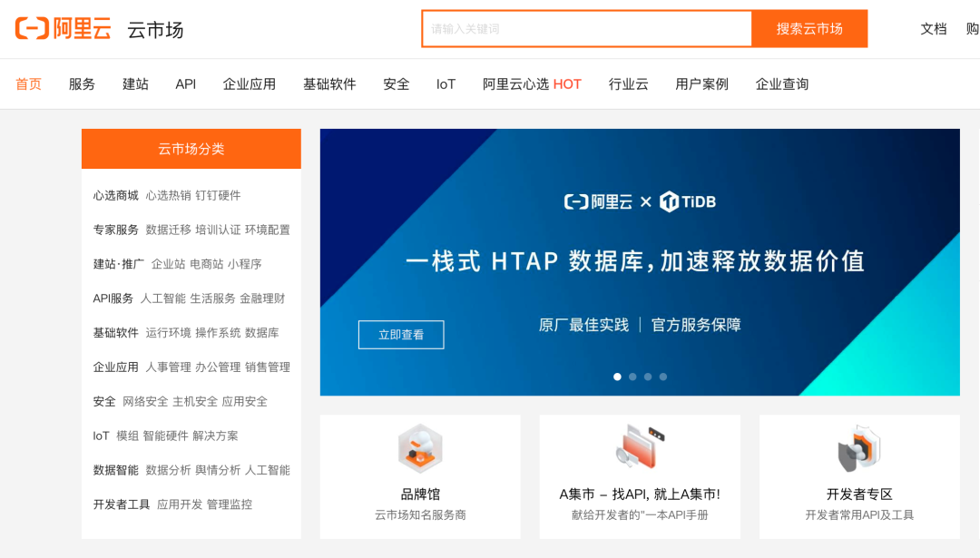Click the 钉钉硬件 sublink
980x558 pixels.
pos(218,196)
